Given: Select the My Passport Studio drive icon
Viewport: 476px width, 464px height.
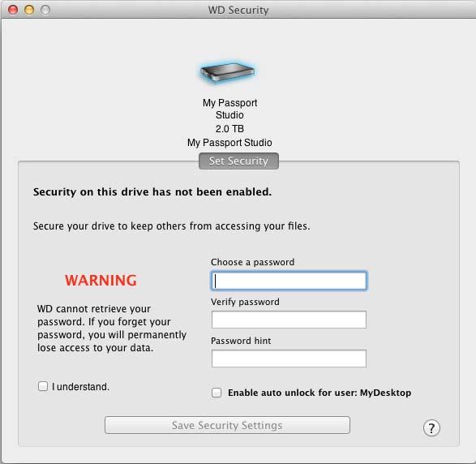Looking at the screenshot, I should coord(228,72).
